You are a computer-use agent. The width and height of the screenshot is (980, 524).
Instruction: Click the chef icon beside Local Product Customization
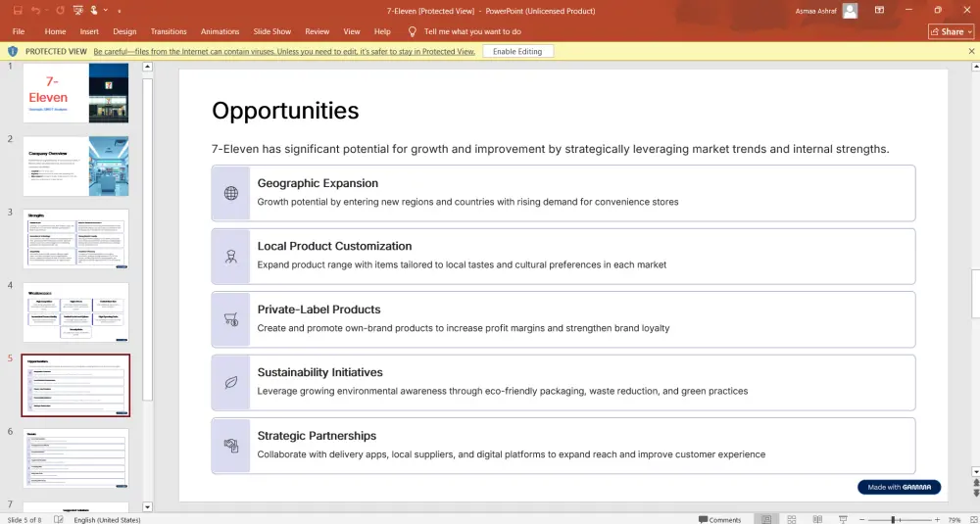click(231, 256)
